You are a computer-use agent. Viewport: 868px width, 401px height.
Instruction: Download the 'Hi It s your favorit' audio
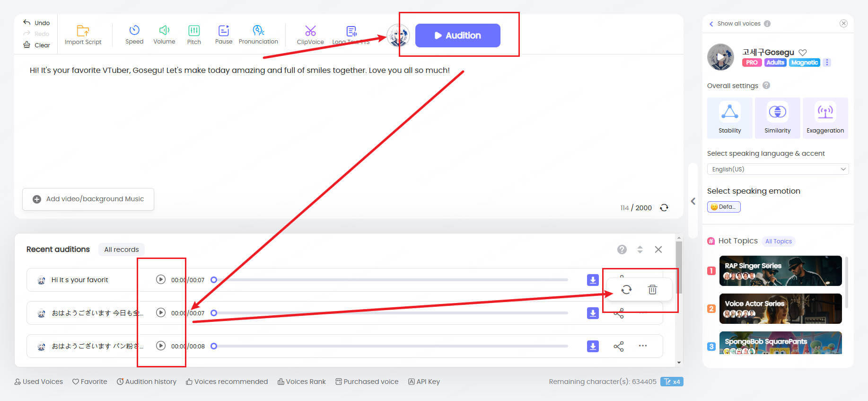593,280
